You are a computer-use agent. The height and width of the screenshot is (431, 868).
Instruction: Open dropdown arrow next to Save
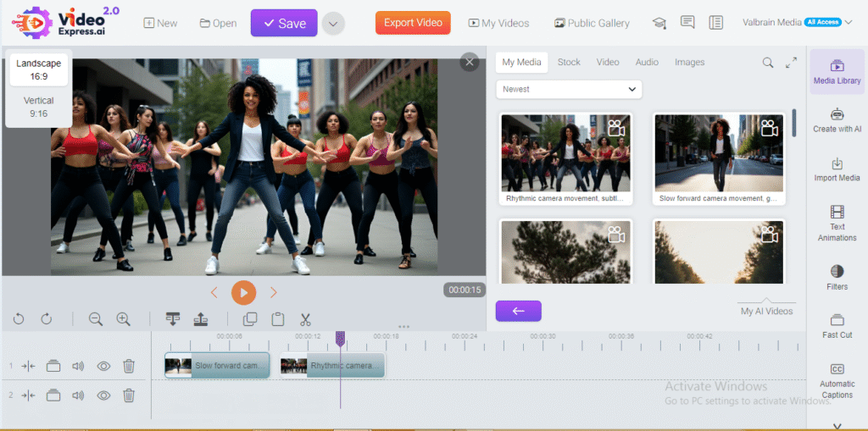pos(333,24)
